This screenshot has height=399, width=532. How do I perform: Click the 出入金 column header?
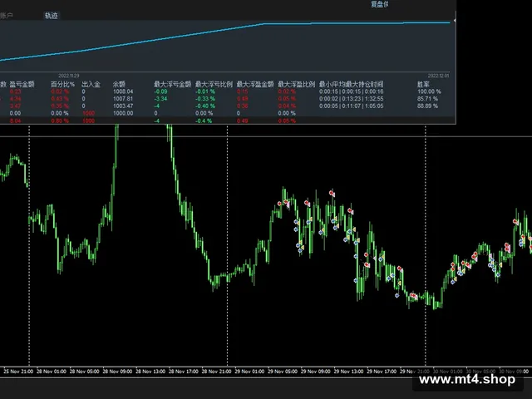pyautogui.click(x=91, y=84)
